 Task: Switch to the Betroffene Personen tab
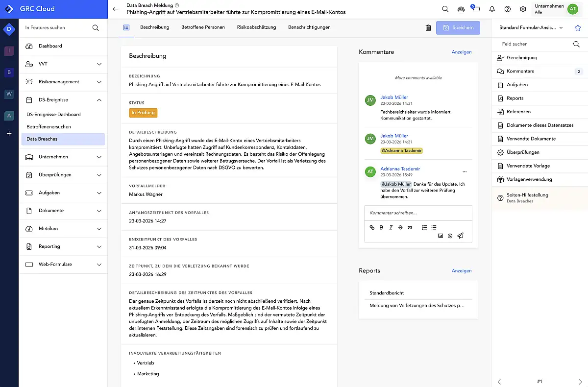(x=203, y=27)
